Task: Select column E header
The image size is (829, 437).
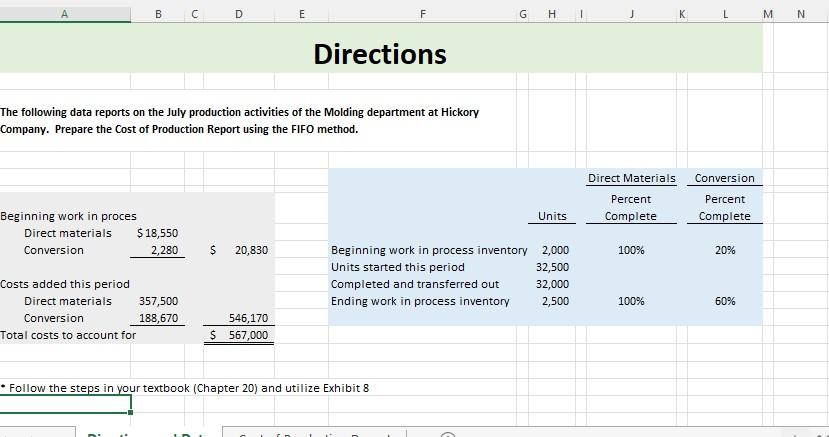Action: [x=302, y=15]
